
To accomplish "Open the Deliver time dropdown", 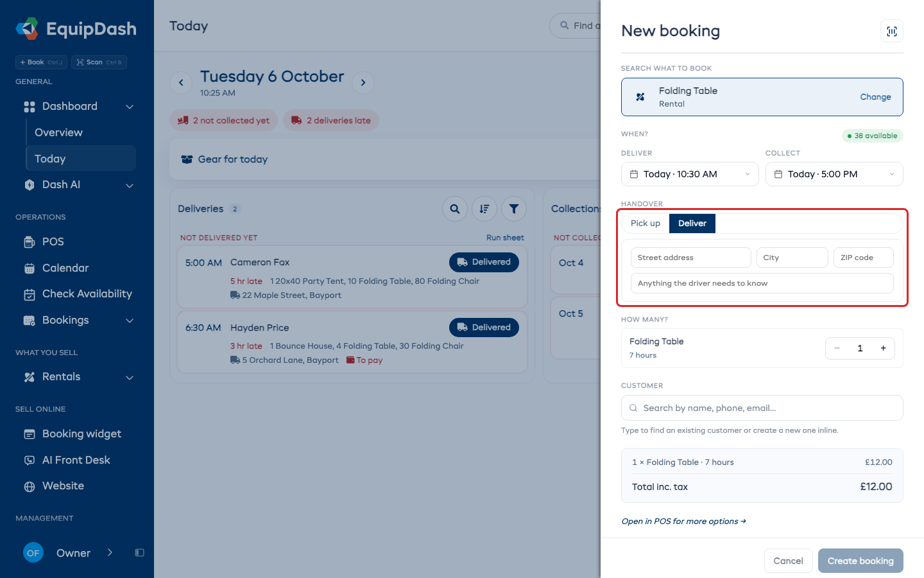I will (x=690, y=174).
